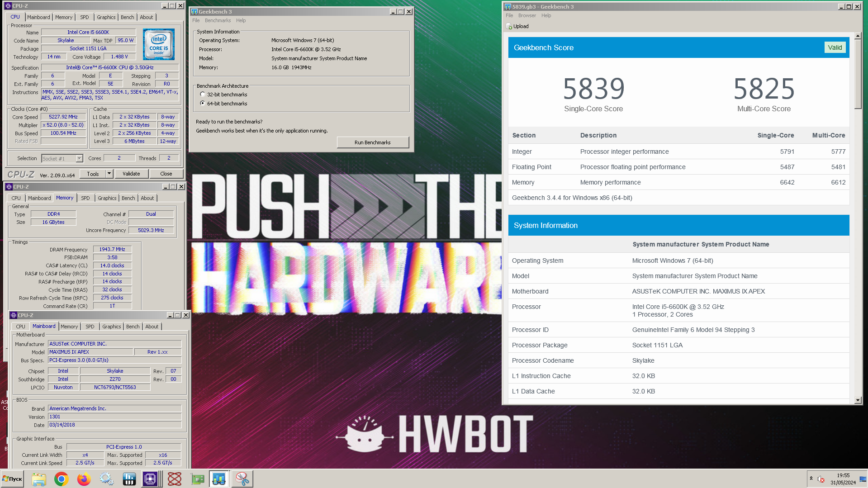868x488 pixels.
Task: Click the Multi-Core Score 5825
Action: [764, 89]
